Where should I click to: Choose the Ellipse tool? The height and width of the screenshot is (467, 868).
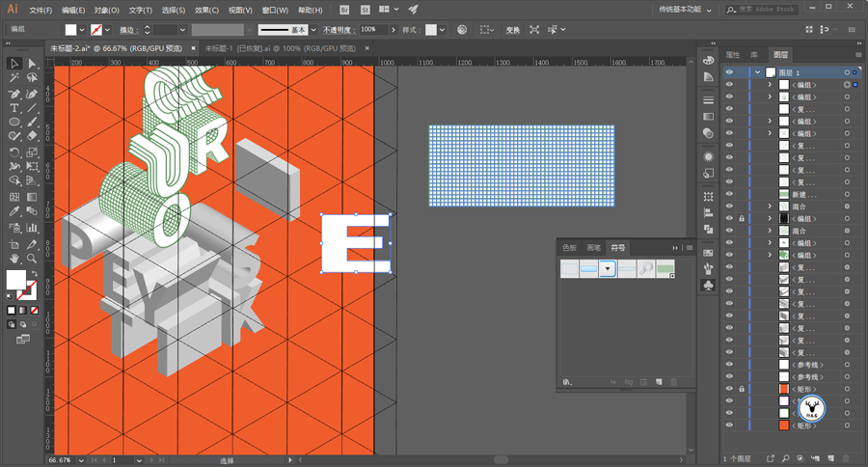(14, 122)
